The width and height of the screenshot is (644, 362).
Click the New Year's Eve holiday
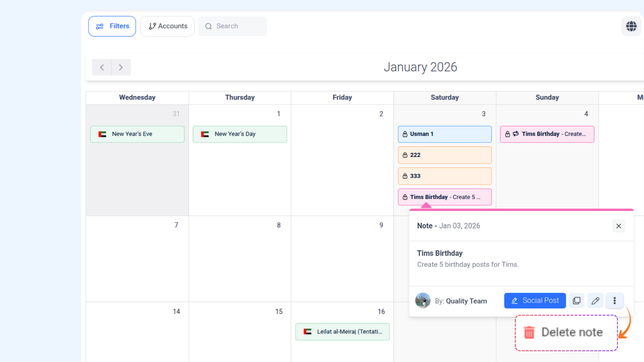137,134
